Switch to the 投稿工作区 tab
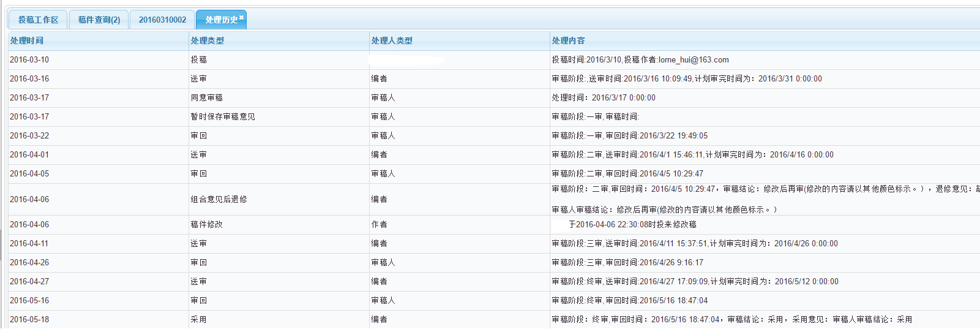The image size is (980, 329). tap(38, 20)
